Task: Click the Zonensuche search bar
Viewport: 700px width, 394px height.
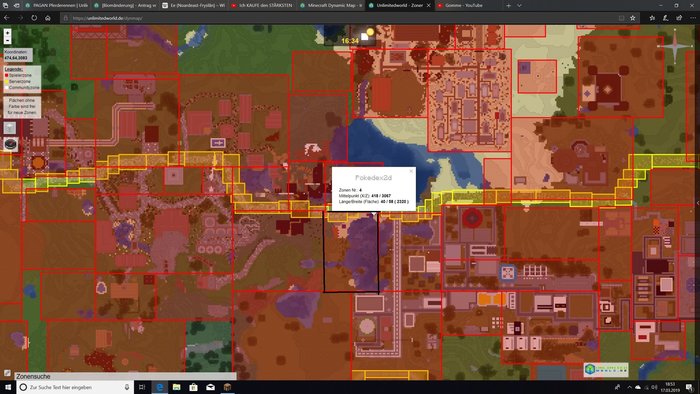Action: pyautogui.click(x=125, y=376)
